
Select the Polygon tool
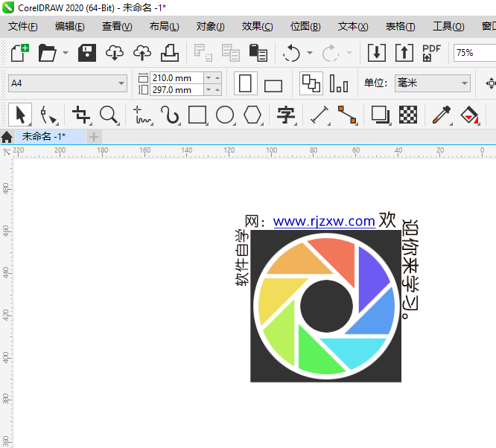pyautogui.click(x=252, y=115)
